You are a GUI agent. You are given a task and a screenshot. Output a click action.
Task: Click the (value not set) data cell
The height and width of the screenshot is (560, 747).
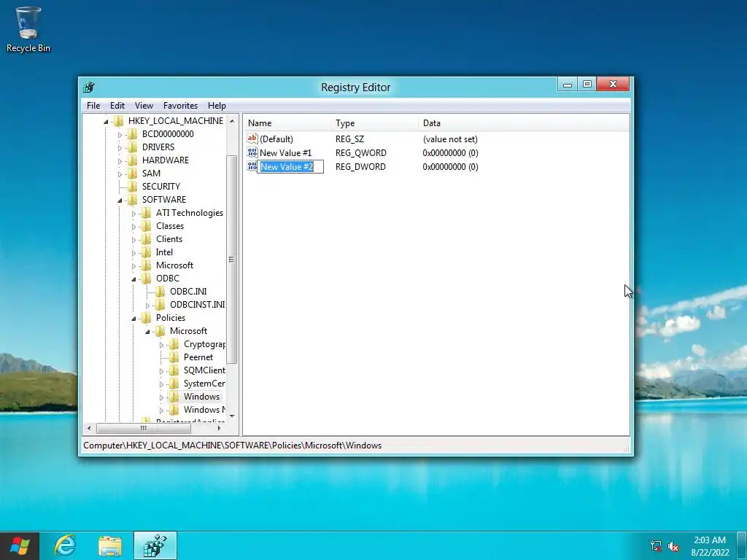450,139
